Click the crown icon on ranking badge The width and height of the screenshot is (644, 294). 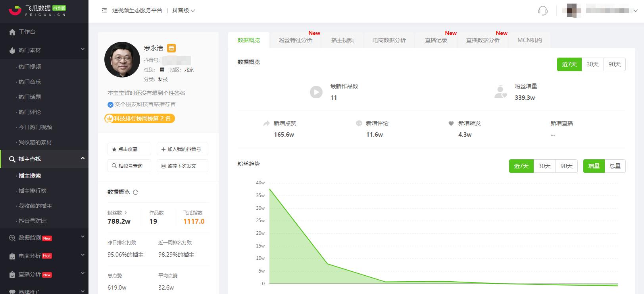point(109,118)
